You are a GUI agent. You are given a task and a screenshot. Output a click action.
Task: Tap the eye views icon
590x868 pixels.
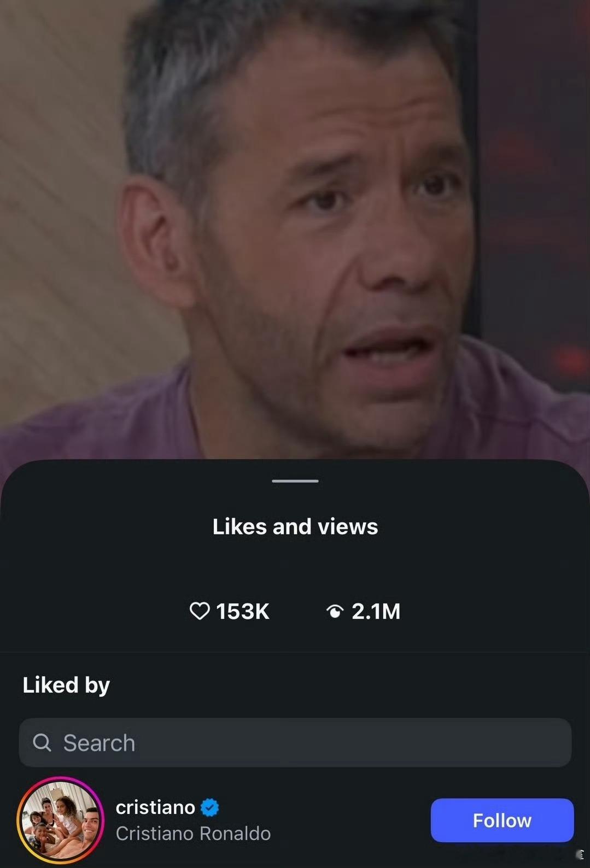pyautogui.click(x=335, y=611)
